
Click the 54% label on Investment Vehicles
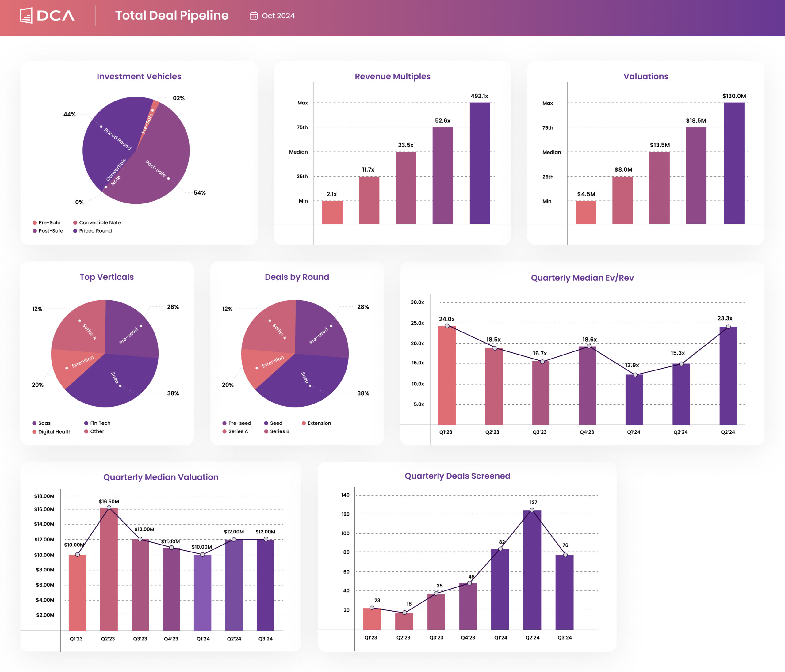click(x=200, y=193)
